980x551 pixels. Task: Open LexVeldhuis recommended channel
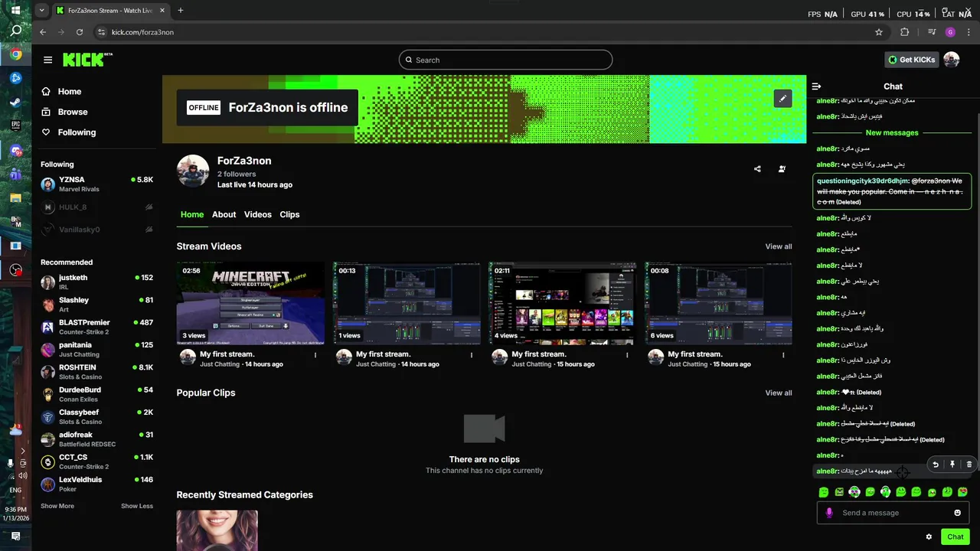[97, 484]
